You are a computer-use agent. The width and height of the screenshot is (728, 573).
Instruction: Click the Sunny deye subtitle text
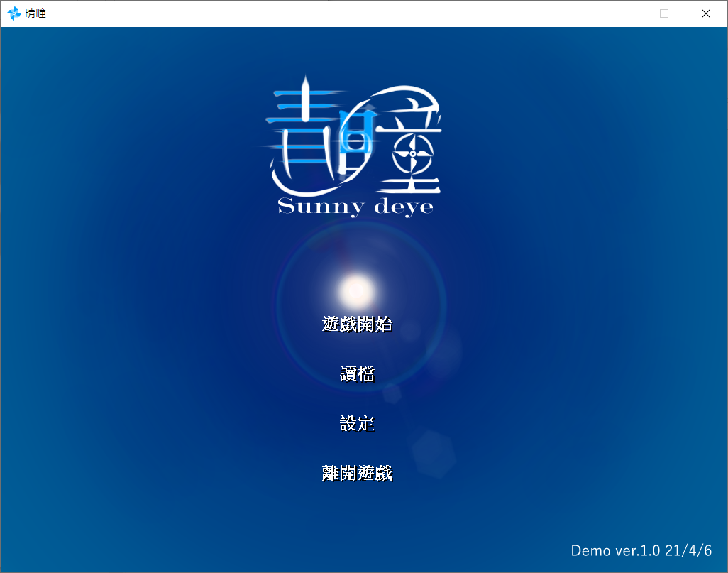click(355, 207)
